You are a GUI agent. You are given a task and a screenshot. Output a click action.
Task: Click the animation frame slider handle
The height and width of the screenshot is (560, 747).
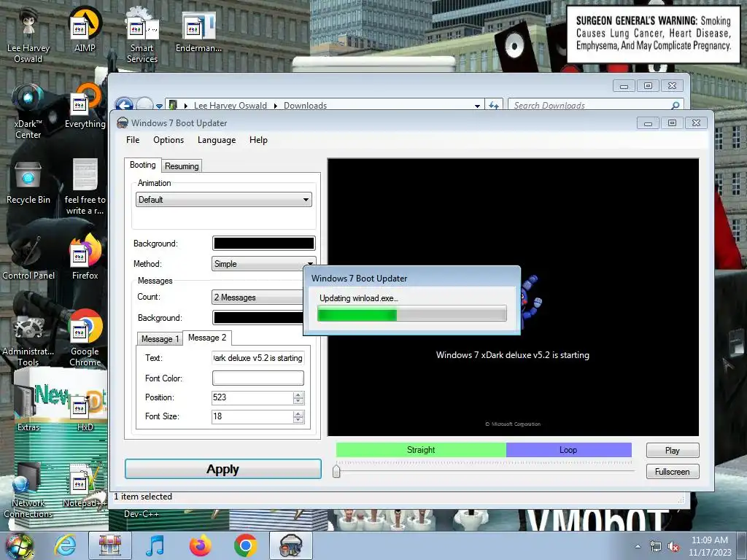click(x=336, y=471)
